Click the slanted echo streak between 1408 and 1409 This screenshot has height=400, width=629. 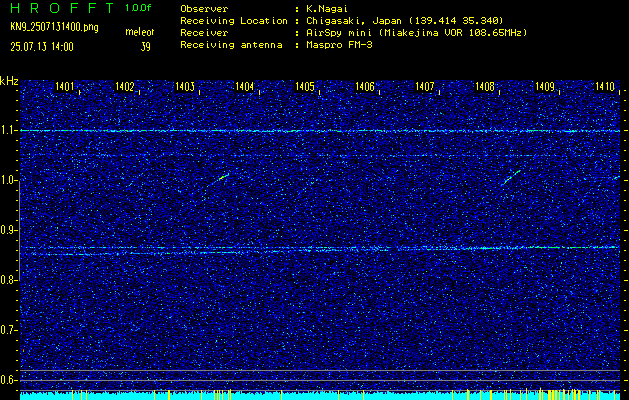pos(511,177)
